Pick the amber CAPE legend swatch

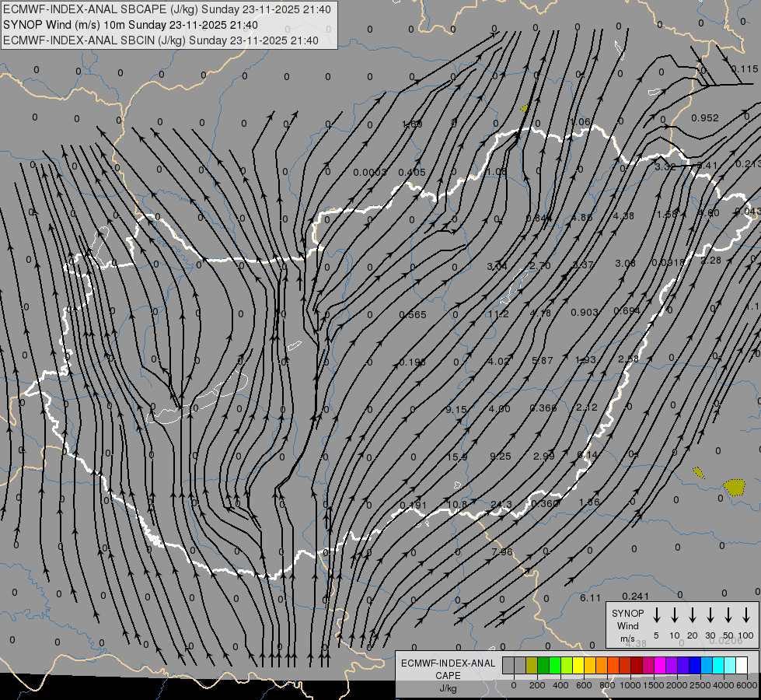point(590,666)
